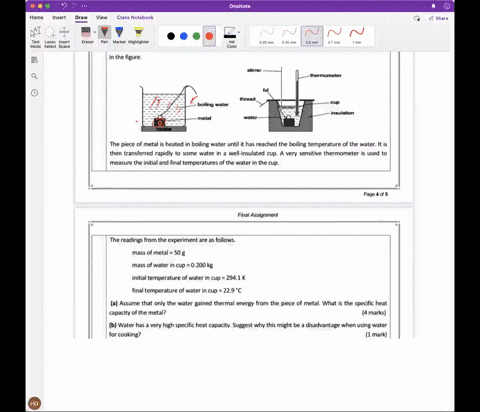Choose the Insert Space tool
Screen dimensions: 480x412
pos(64,37)
